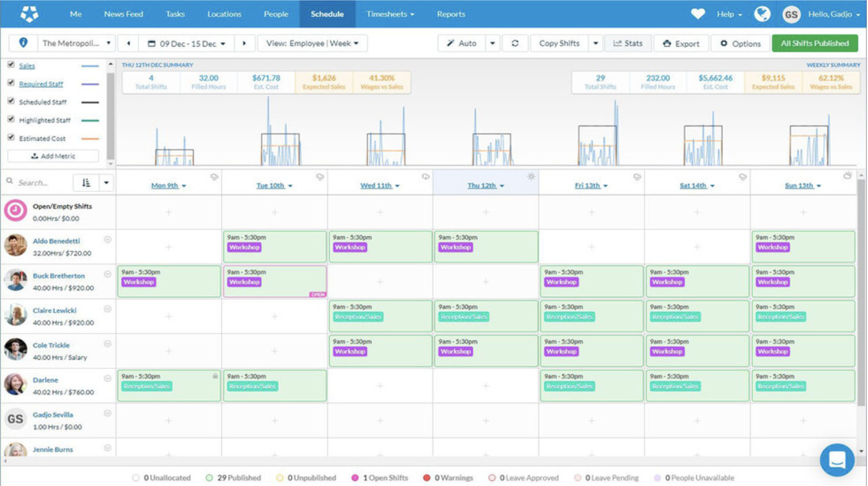Viewport: 868px width, 486px height.
Task: Open the Help dropdown menu
Action: coord(729,14)
